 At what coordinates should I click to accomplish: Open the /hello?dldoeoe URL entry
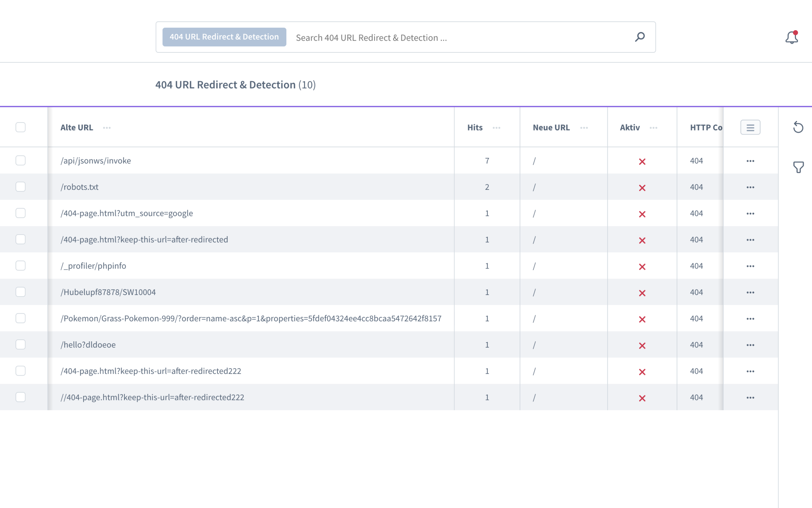point(88,345)
